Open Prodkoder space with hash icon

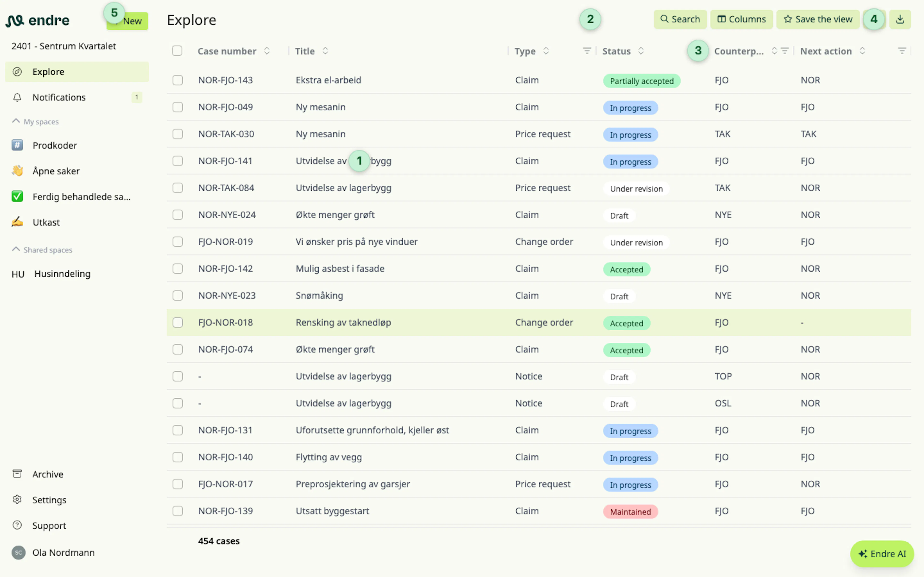pos(77,145)
